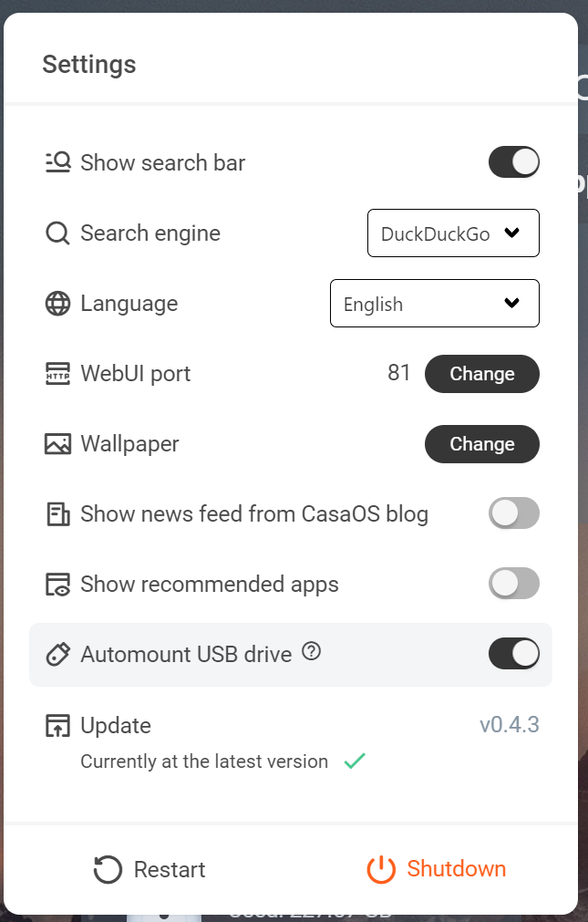Click the USB drive icon beside Automount

(57, 654)
